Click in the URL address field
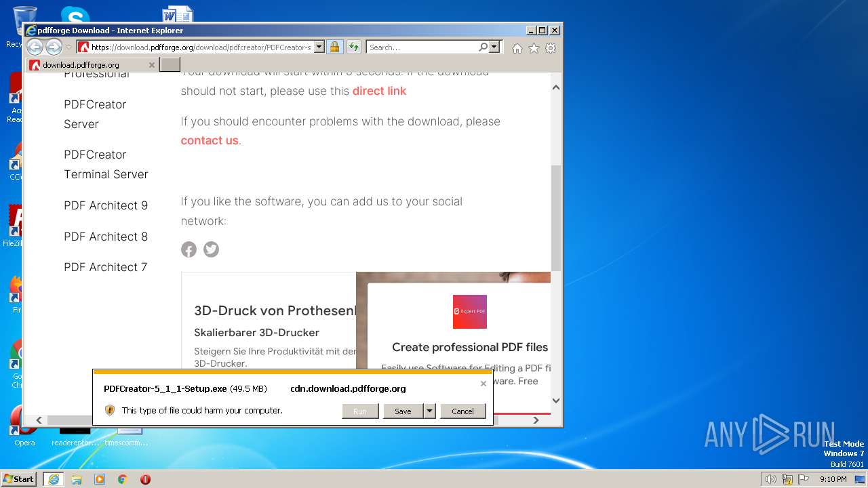 [201, 47]
